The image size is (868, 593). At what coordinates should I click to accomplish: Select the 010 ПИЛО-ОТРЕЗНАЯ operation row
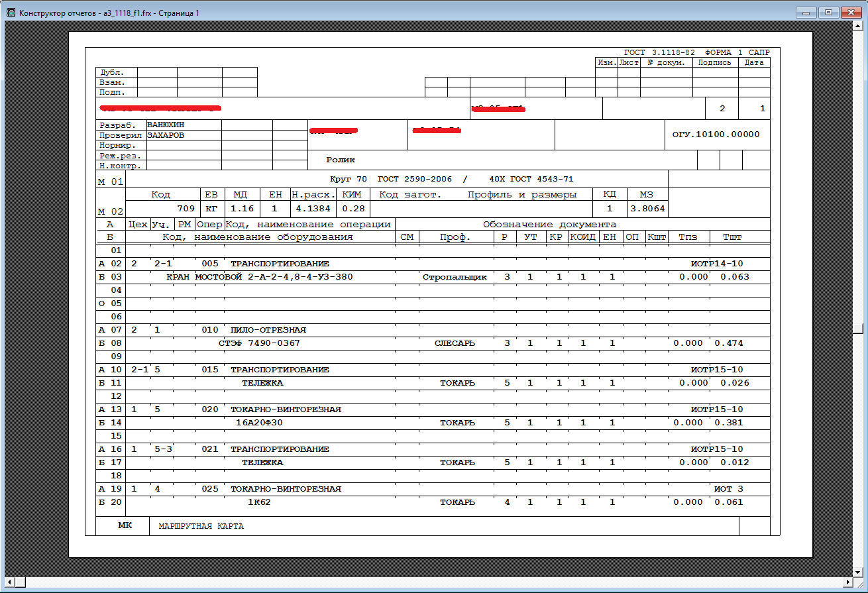(x=268, y=330)
